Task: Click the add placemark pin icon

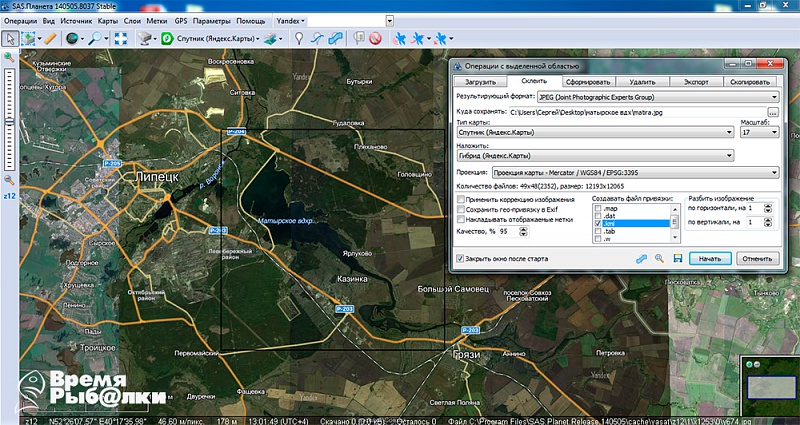Action: point(299,38)
